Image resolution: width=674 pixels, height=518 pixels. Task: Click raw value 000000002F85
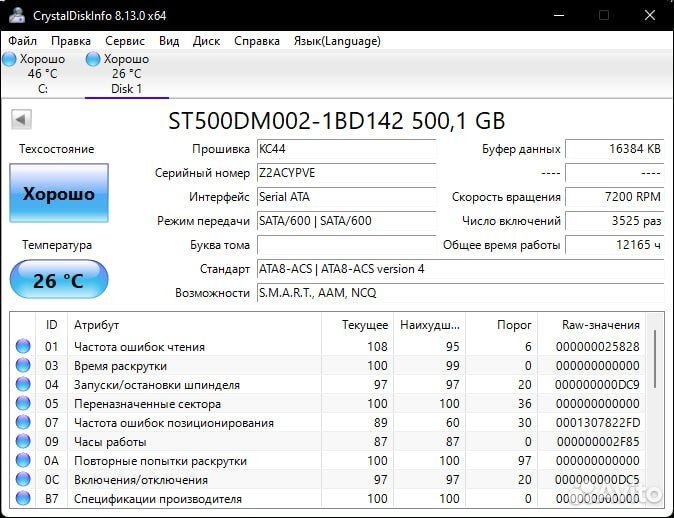[598, 441]
